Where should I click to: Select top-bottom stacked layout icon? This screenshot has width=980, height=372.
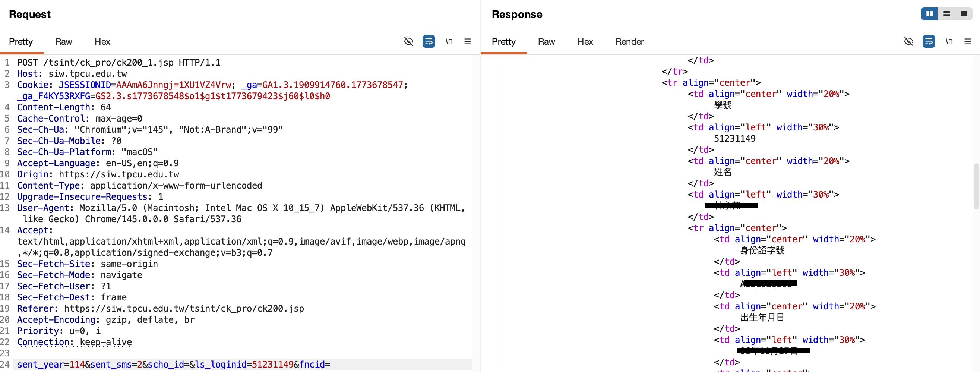tap(946, 14)
